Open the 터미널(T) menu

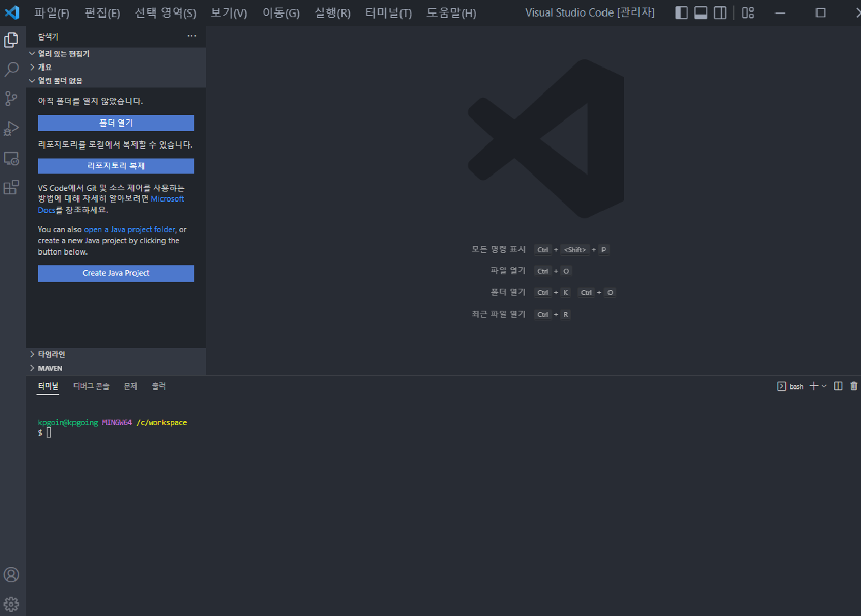(x=388, y=13)
